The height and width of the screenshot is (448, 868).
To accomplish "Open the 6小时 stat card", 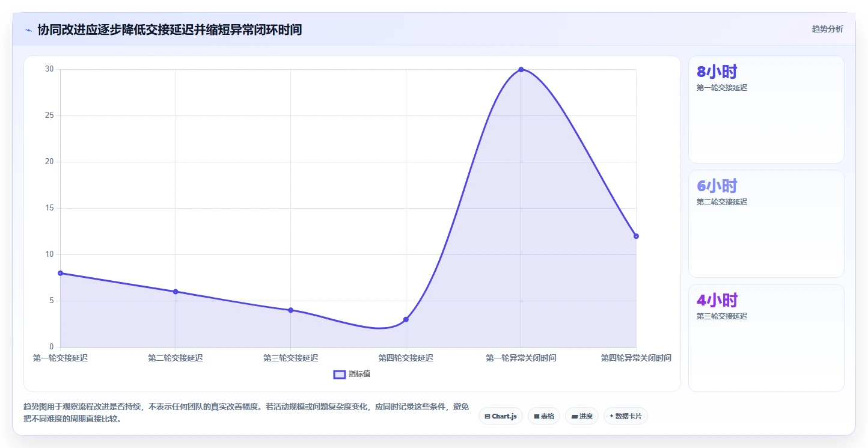I will 766,224.
